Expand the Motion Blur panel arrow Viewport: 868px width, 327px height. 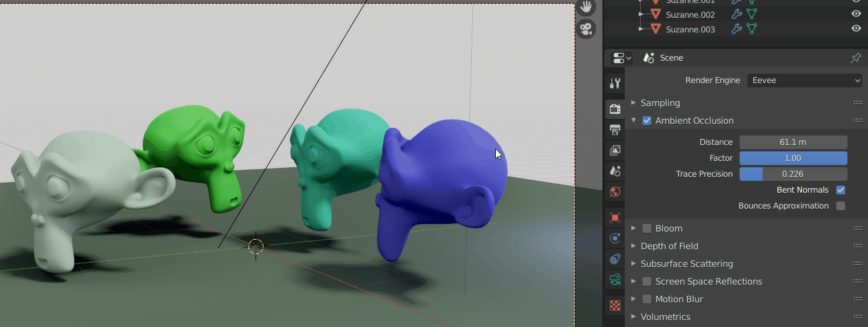634,299
